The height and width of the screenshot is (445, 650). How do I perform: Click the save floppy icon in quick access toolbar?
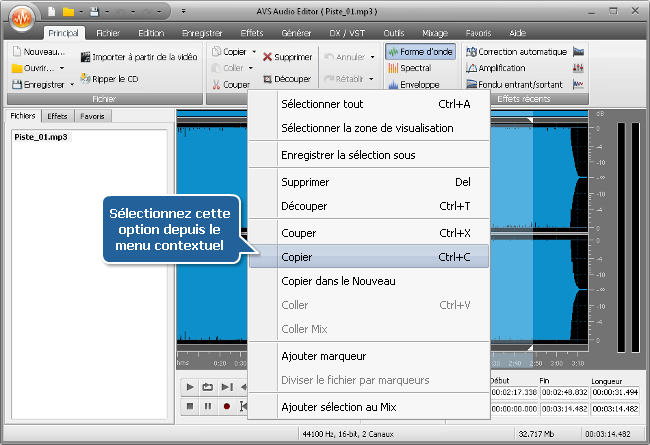pyautogui.click(x=95, y=12)
